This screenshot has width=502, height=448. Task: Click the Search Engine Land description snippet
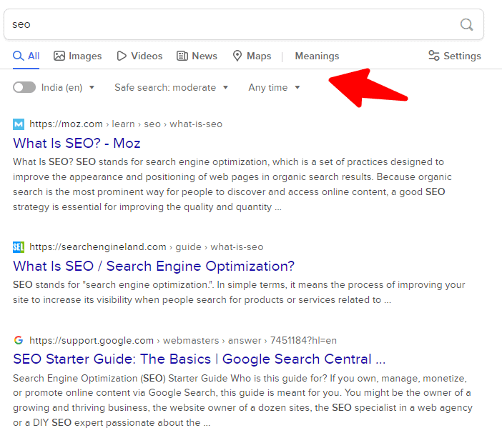pyautogui.click(x=239, y=292)
